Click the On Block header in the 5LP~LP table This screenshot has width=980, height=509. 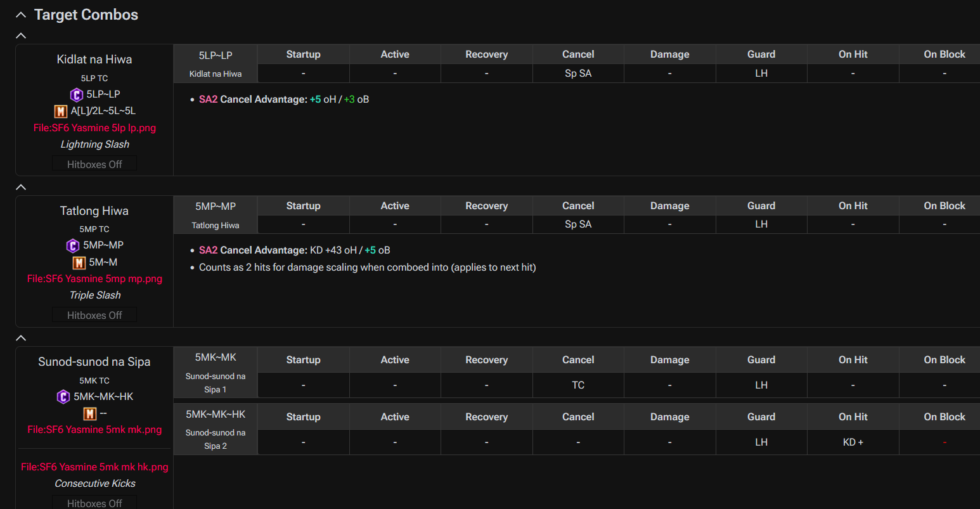(x=945, y=55)
